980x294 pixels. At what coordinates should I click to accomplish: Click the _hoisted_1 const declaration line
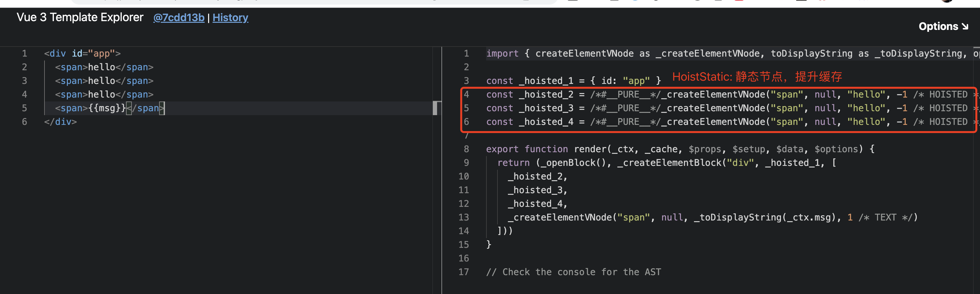(x=573, y=81)
